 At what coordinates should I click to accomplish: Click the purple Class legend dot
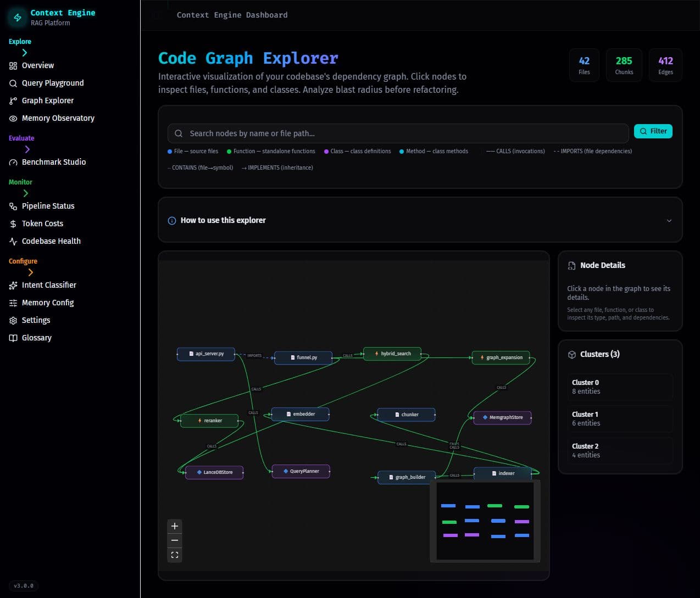(326, 152)
